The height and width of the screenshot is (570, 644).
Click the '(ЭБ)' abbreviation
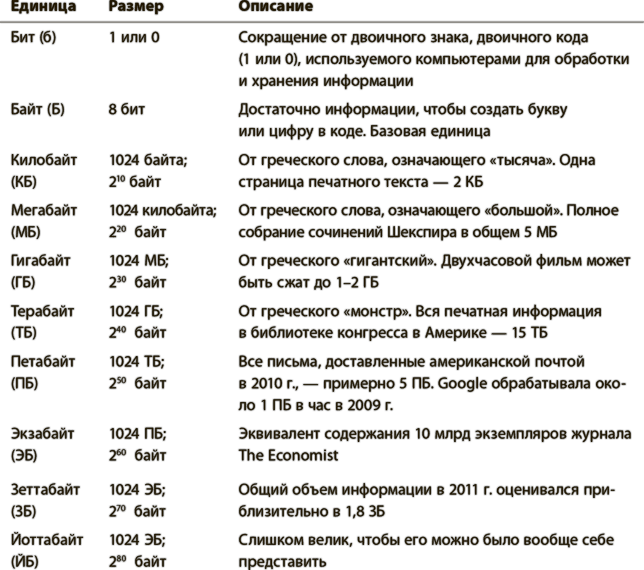point(24,455)
